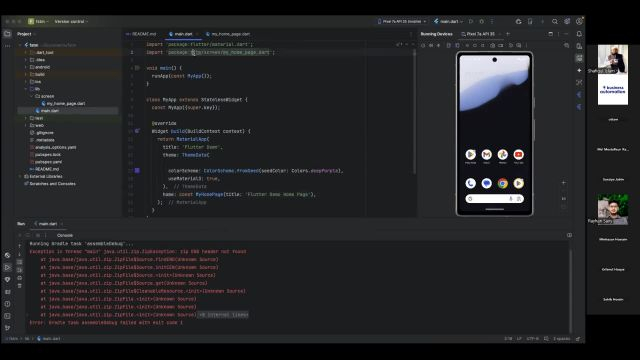Toggle soft-wrap in the Run console toolbar
The width and height of the screenshot is (640, 360).
pos(20,262)
